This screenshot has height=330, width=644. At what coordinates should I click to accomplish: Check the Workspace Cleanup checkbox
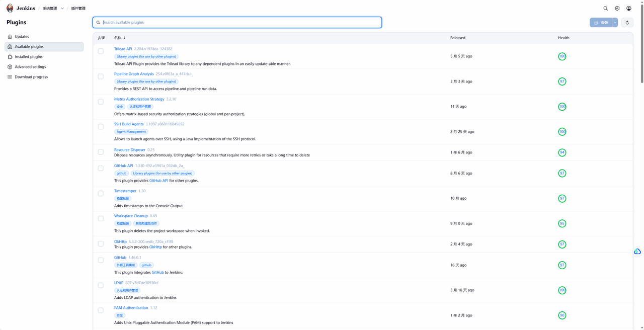tap(101, 218)
